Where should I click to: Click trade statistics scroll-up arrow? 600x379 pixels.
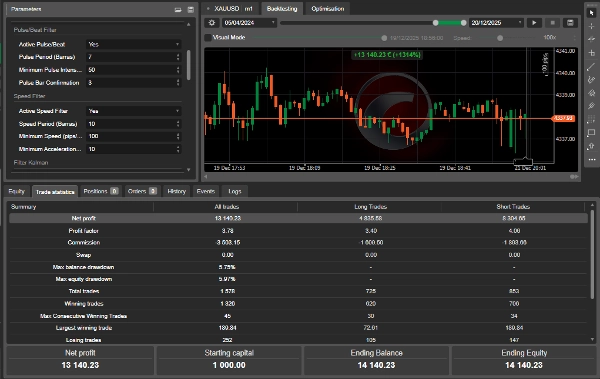coord(592,206)
